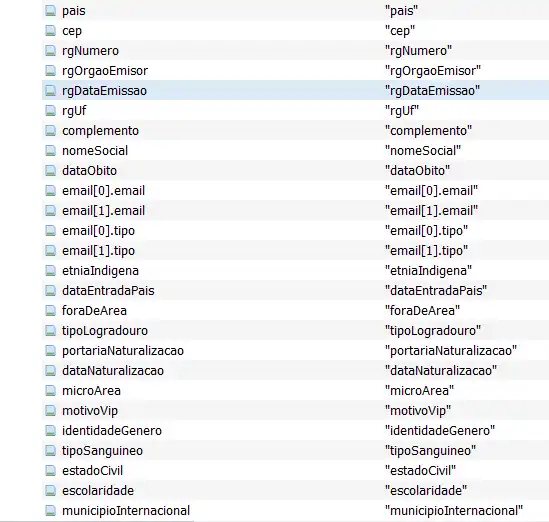Screen dimensions: 549x522
Task: Click the quoted "microArea" value
Action: click(419, 390)
